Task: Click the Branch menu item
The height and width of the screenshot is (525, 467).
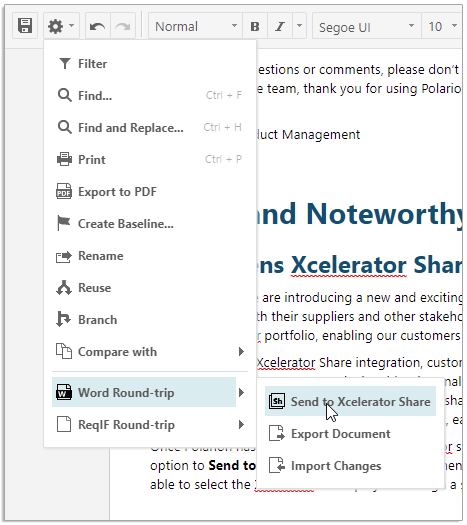Action: (x=150, y=320)
